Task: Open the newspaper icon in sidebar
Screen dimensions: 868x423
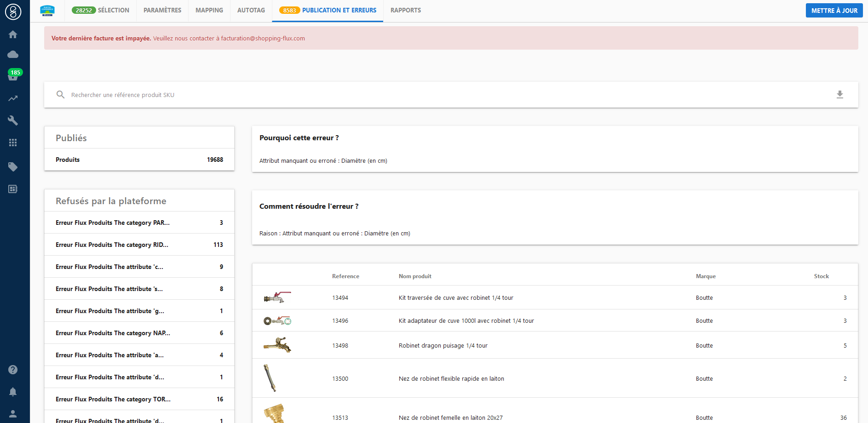Action: 13,189
